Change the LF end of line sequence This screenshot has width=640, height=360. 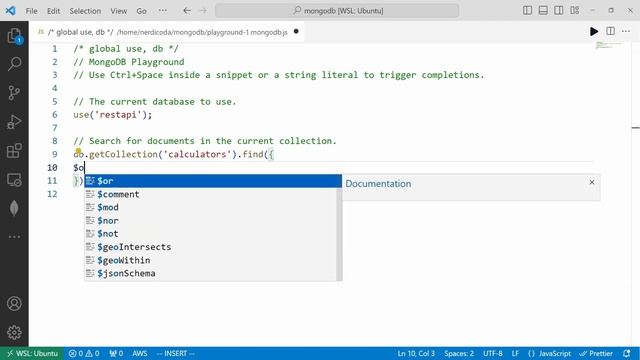[515, 353]
